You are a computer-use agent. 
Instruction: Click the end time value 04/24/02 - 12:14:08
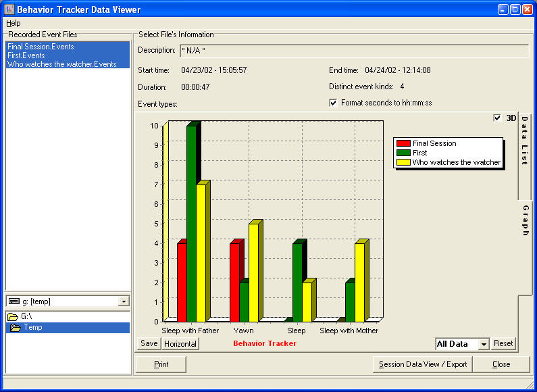(x=398, y=70)
